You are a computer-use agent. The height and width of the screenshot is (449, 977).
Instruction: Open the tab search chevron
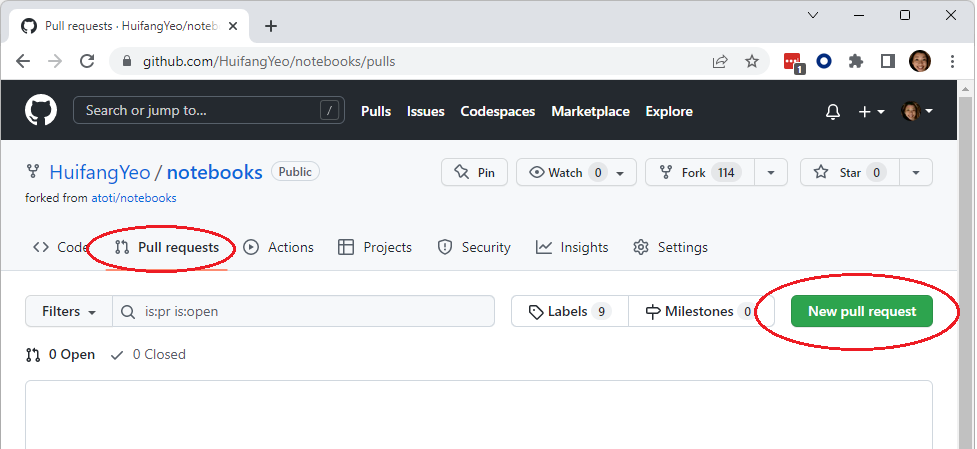(x=813, y=15)
